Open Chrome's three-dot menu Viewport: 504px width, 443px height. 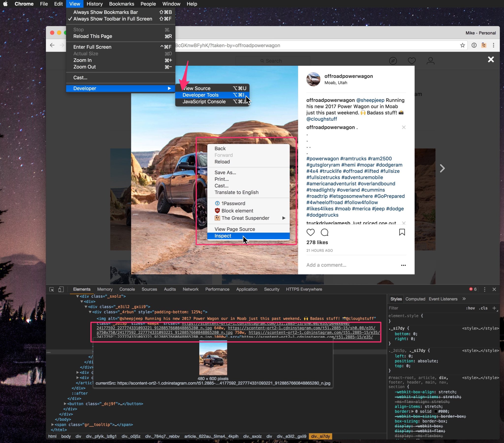pos(493,45)
